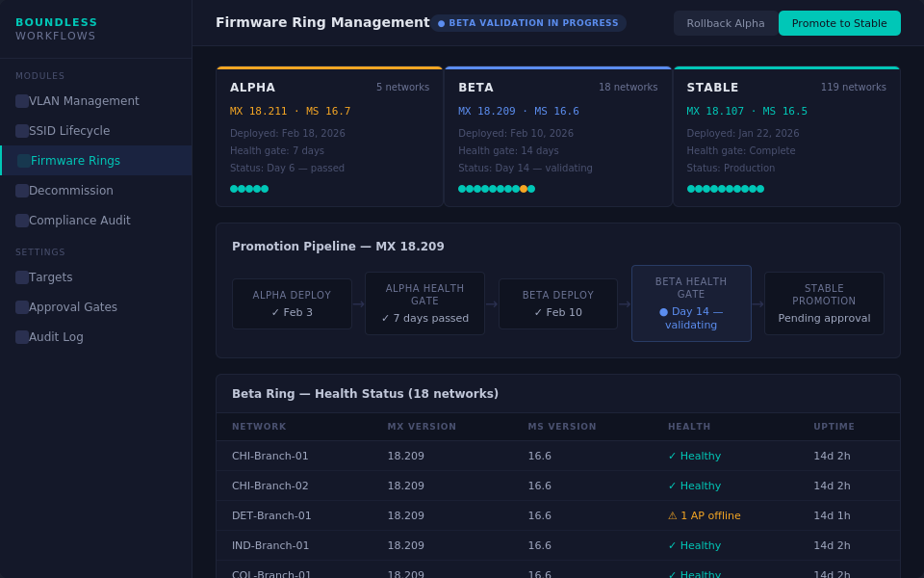
Task: Click the Decommission sidebar icon
Action: click(22, 191)
